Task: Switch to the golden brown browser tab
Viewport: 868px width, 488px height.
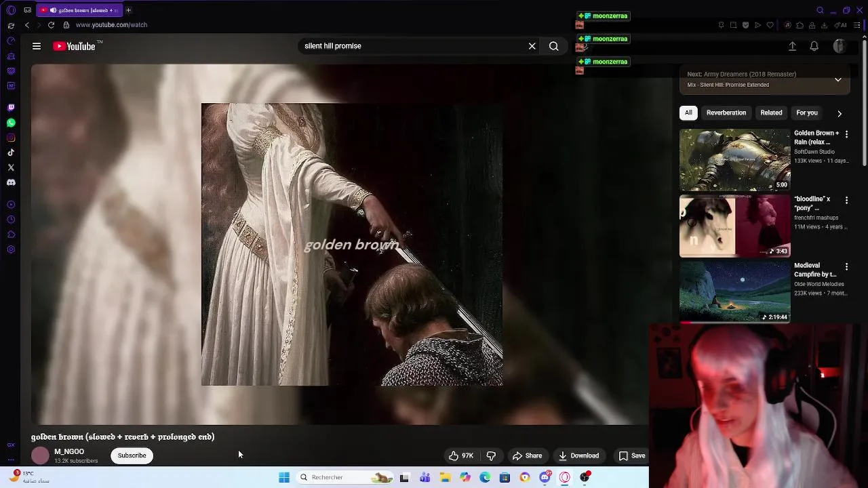Action: pos(78,10)
